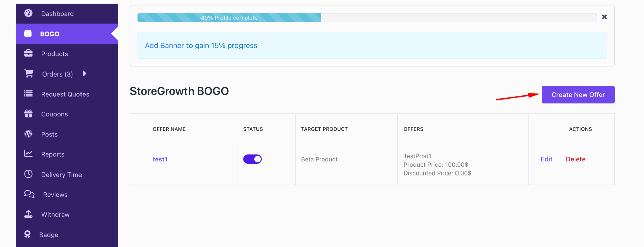Select BOGO menu item

click(67, 34)
